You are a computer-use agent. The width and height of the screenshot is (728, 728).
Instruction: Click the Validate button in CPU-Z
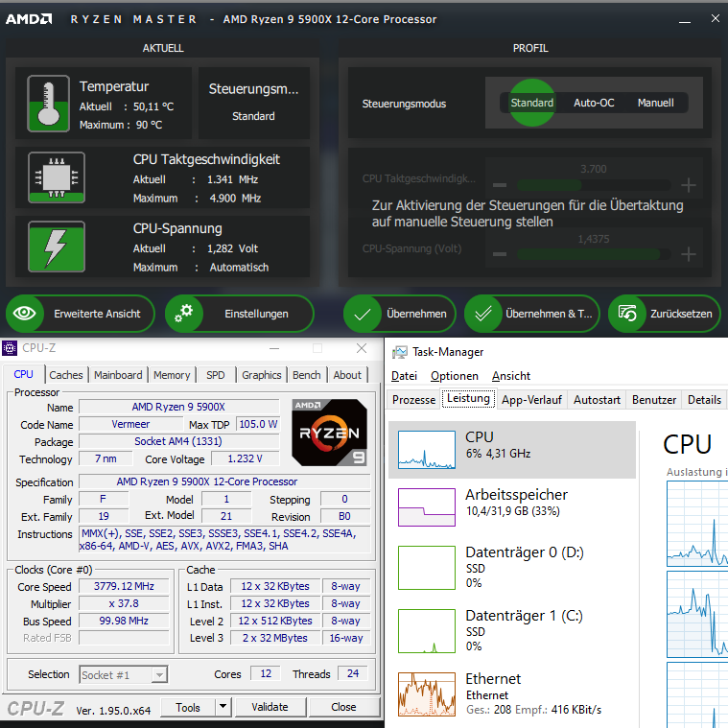[270, 707]
